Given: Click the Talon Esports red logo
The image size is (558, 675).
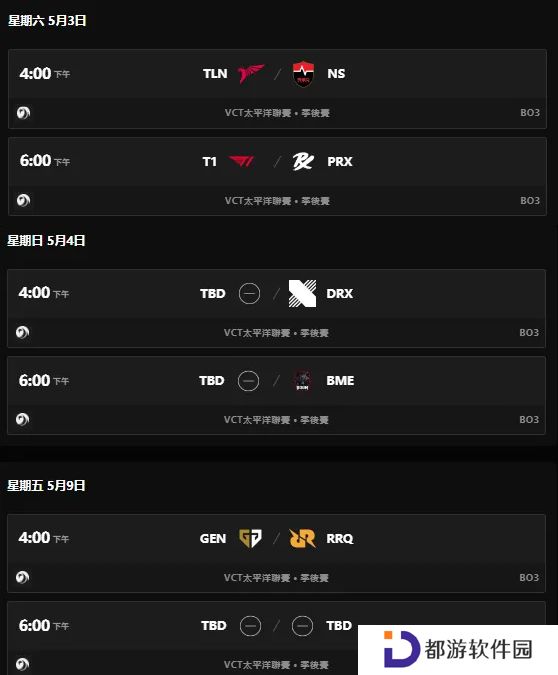Looking at the screenshot, I should 251,74.
